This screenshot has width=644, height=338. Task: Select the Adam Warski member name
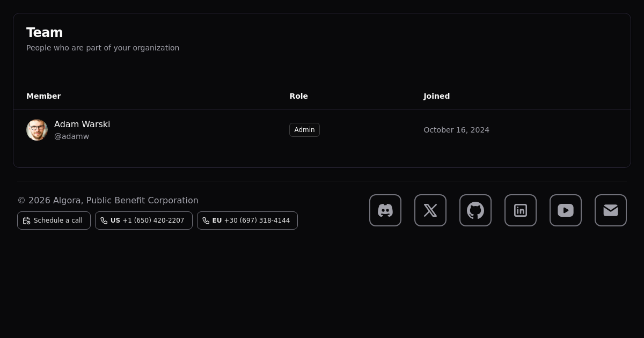[x=82, y=124]
